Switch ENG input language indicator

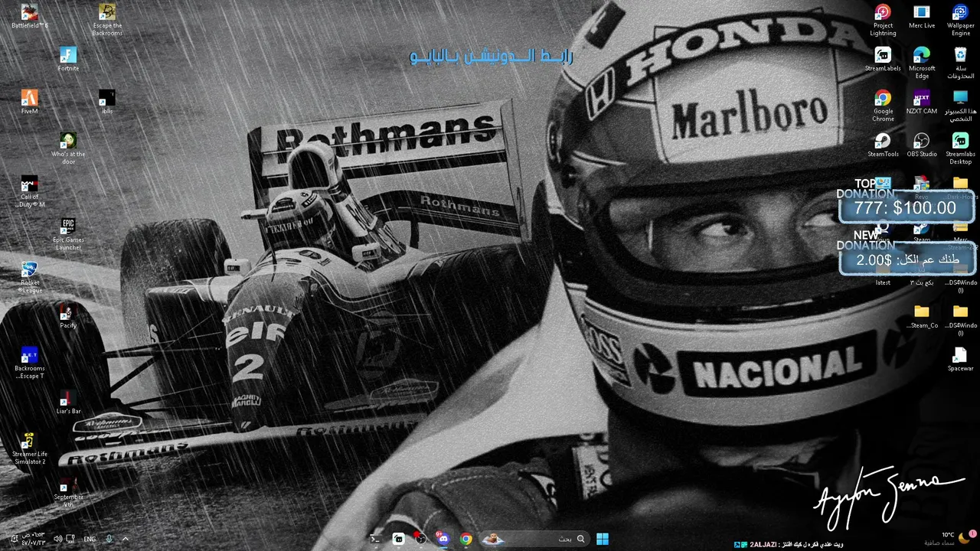(90, 539)
